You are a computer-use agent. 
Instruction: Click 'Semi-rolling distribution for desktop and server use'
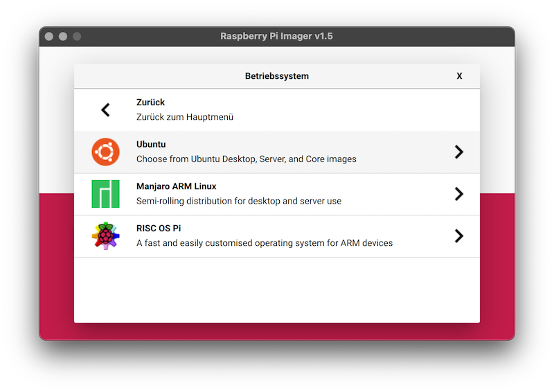[239, 201]
